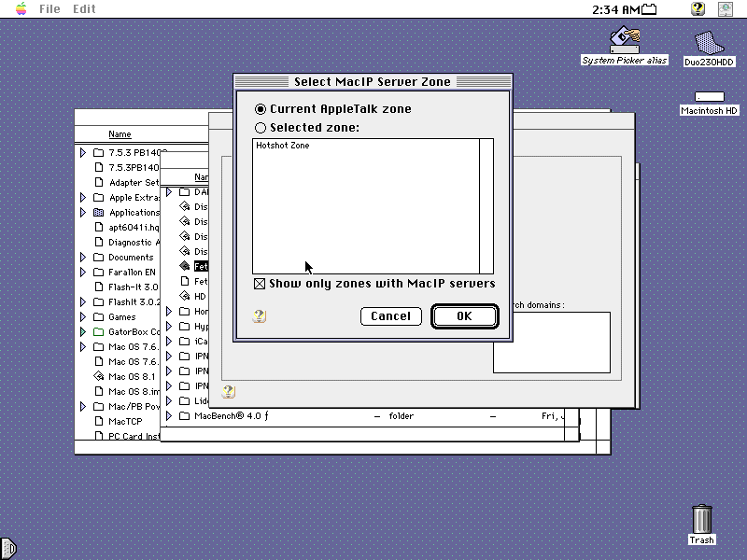Expand the FlashIt 3.0.2 folder
The width and height of the screenshot is (747, 560).
pos(83,301)
